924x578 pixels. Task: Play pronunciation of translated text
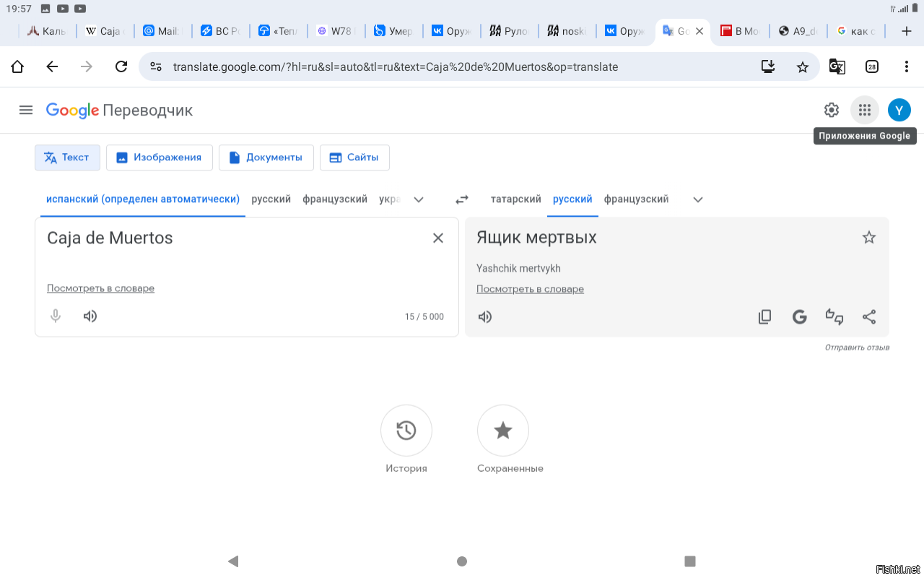(x=485, y=316)
